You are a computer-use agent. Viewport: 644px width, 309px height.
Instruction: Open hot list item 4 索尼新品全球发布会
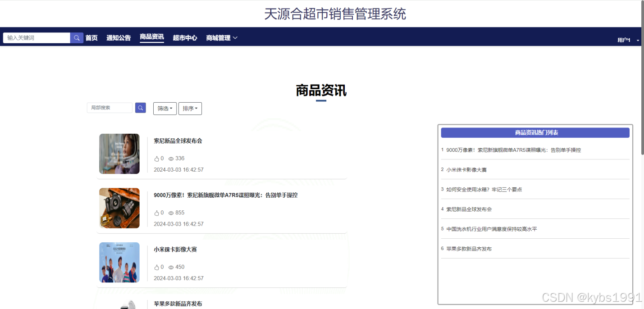[x=469, y=209]
